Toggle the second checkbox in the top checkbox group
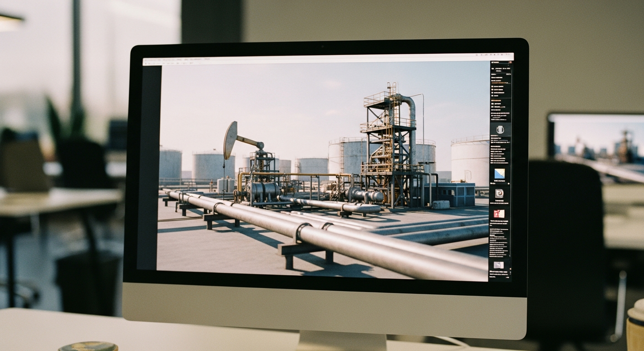This screenshot has width=644, height=351. (492, 90)
